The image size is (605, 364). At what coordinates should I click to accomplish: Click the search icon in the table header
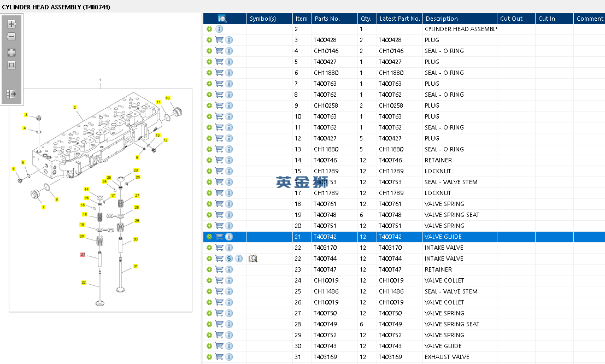[x=222, y=19]
